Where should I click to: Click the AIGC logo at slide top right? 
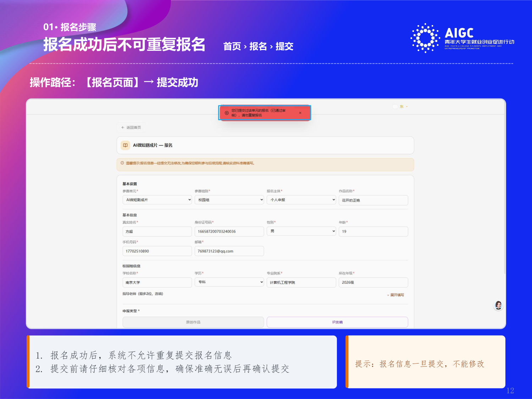point(462,38)
